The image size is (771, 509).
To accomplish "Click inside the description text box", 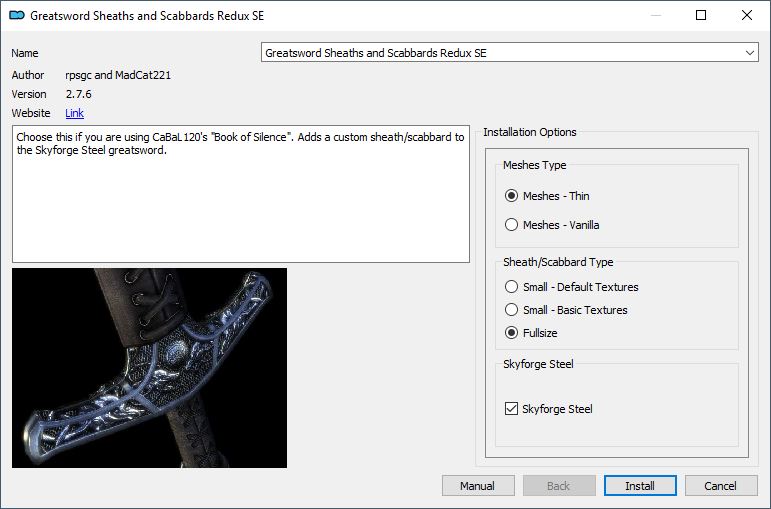I will click(x=241, y=194).
